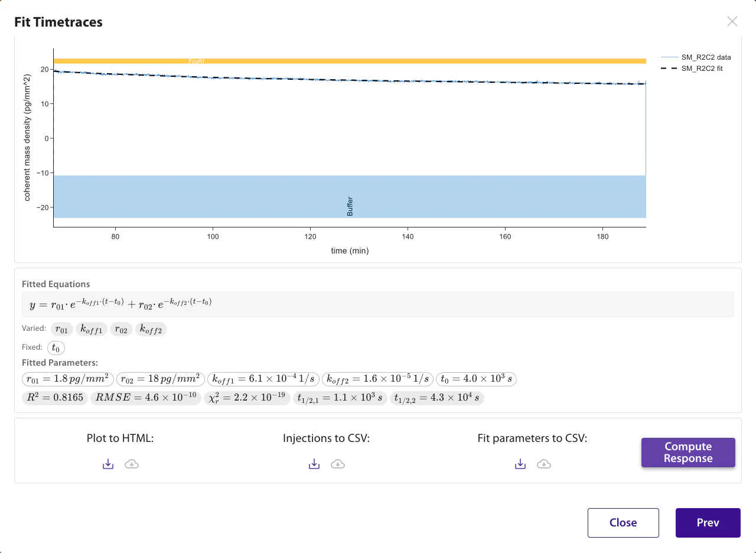Upload the fit parameters CSV to the cloud
This screenshot has width=756, height=553.
(544, 464)
